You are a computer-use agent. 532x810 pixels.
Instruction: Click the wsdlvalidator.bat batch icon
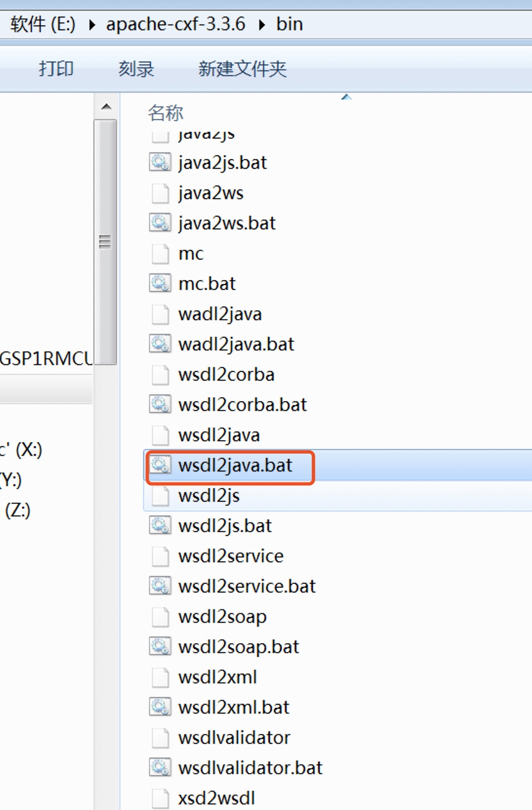click(160, 768)
